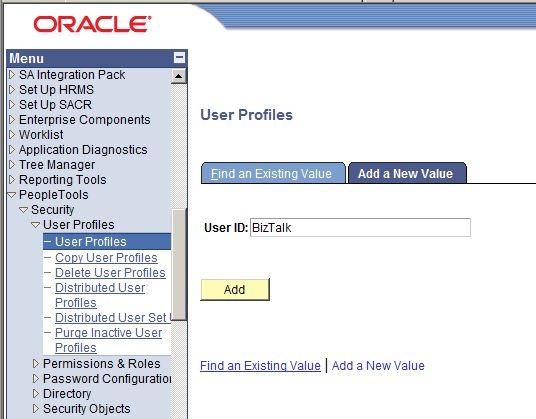Collapse the Menu panel with minimize icon
Viewport: 536px width, 419px height.
(x=179, y=57)
